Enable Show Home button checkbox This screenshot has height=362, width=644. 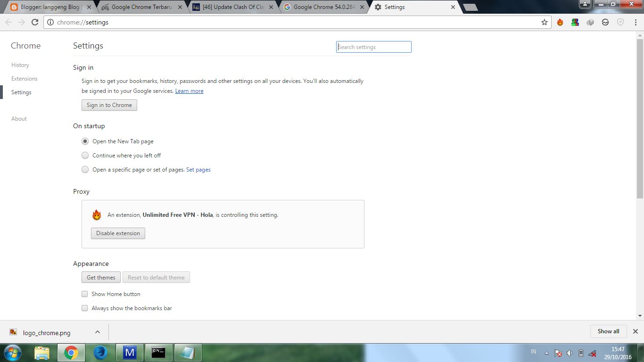click(x=85, y=294)
